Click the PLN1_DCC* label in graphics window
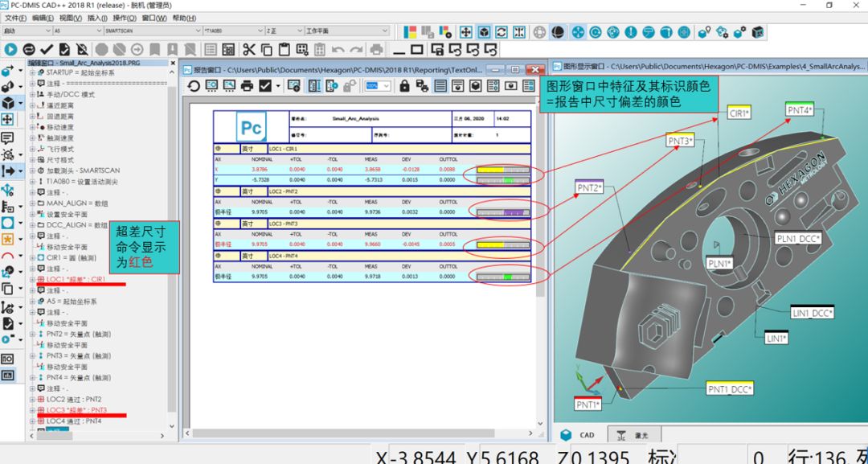Screen dimensions: 868x464 pos(798,239)
